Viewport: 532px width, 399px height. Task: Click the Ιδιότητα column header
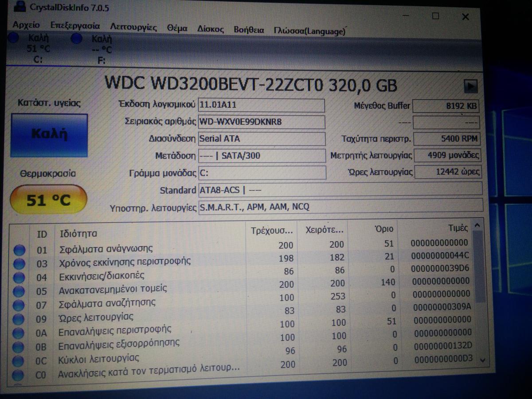pyautogui.click(x=78, y=234)
